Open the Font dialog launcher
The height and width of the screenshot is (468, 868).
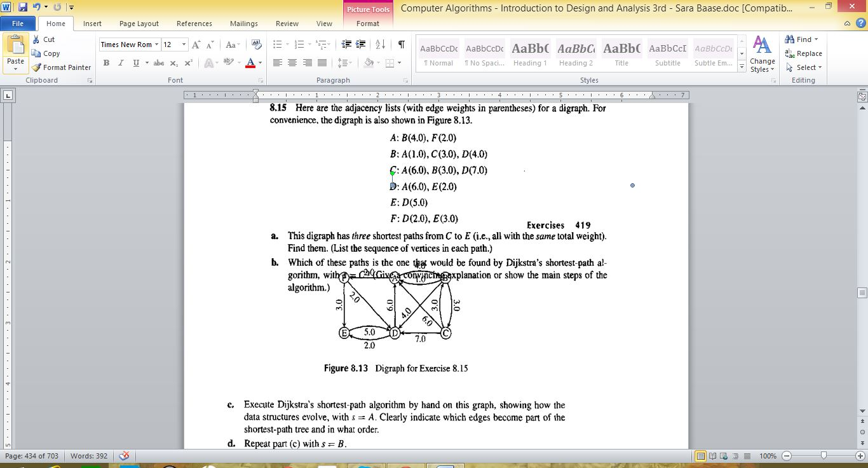[260, 81]
